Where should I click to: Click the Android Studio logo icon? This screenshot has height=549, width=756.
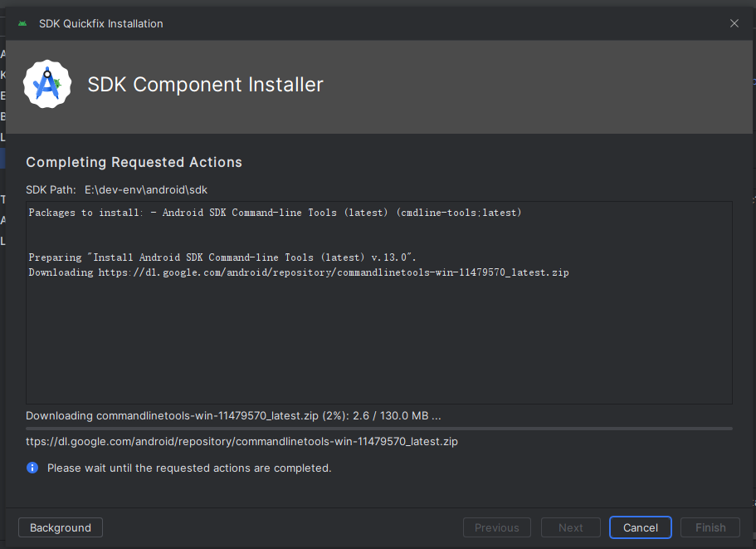[x=47, y=84]
